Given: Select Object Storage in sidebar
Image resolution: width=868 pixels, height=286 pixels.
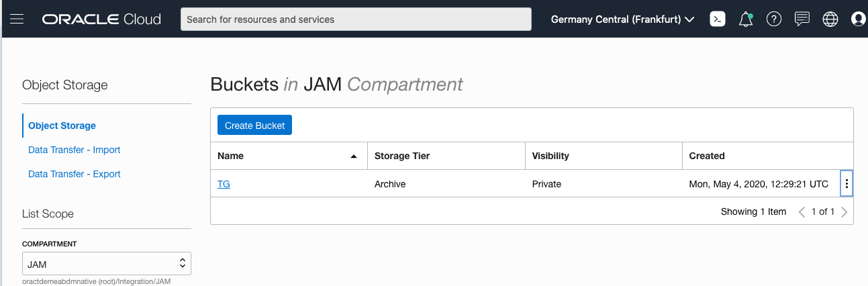Looking at the screenshot, I should [x=62, y=126].
